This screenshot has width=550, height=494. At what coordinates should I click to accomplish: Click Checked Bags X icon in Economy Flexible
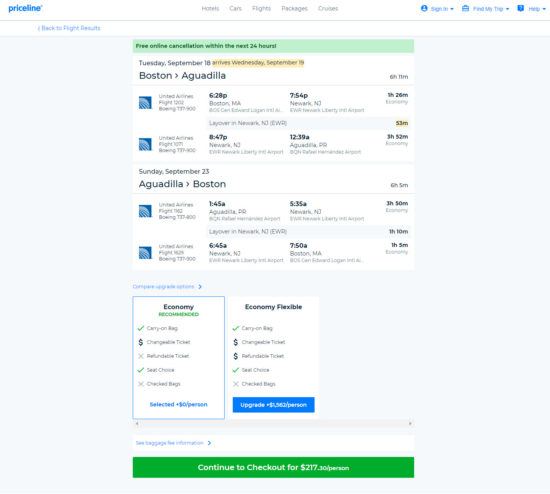(x=236, y=384)
